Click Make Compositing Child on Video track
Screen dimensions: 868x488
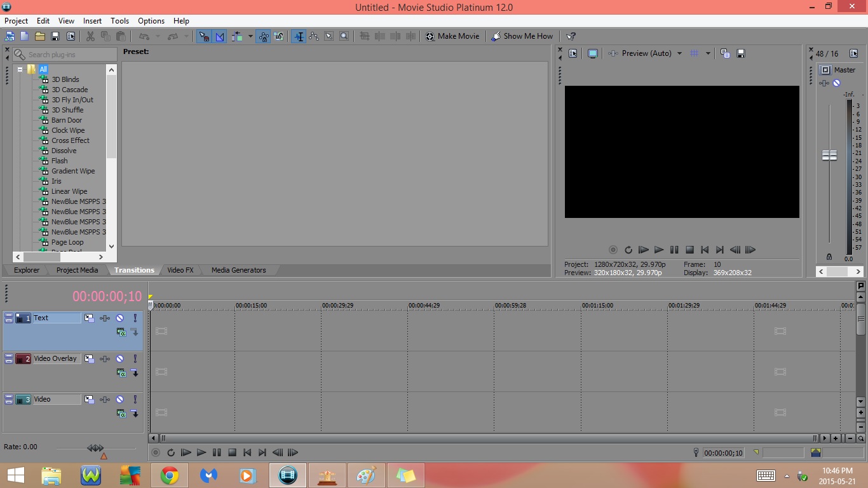[135, 413]
